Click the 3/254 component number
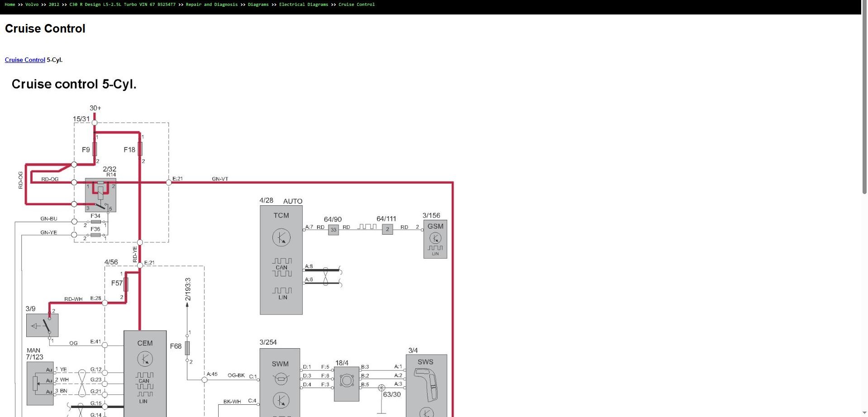Viewport: 868px width, 417px height. pos(268,342)
